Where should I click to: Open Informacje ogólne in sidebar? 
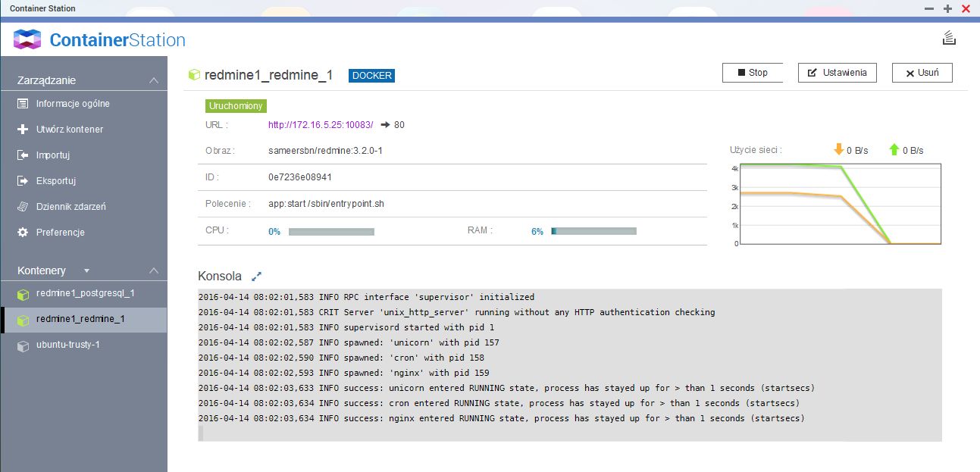(73, 104)
